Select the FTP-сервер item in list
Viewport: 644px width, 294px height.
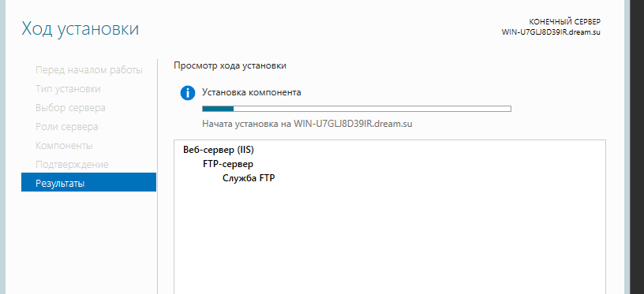(228, 164)
